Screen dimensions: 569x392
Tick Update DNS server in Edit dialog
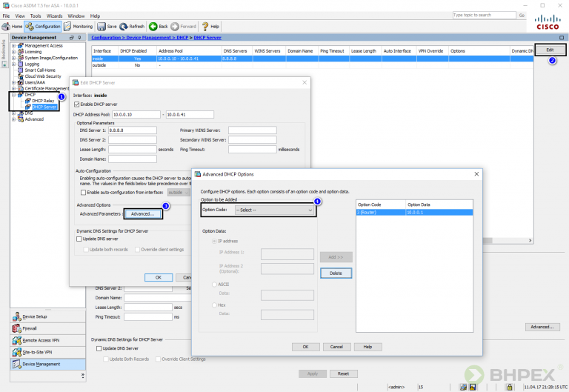pyautogui.click(x=80, y=239)
